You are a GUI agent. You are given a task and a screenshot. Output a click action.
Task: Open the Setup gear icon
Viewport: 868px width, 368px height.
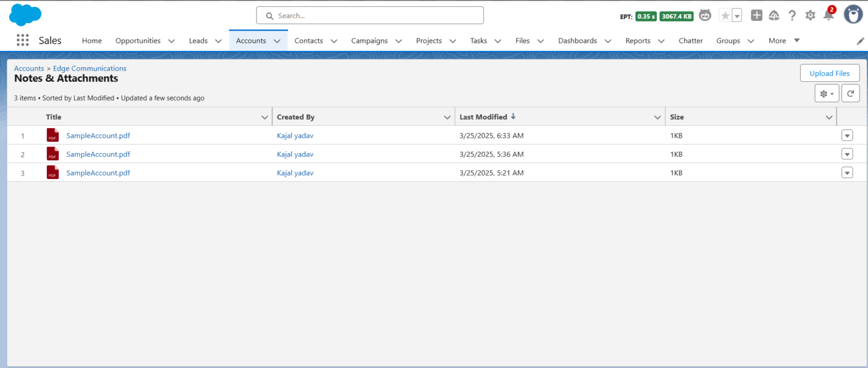(x=810, y=15)
